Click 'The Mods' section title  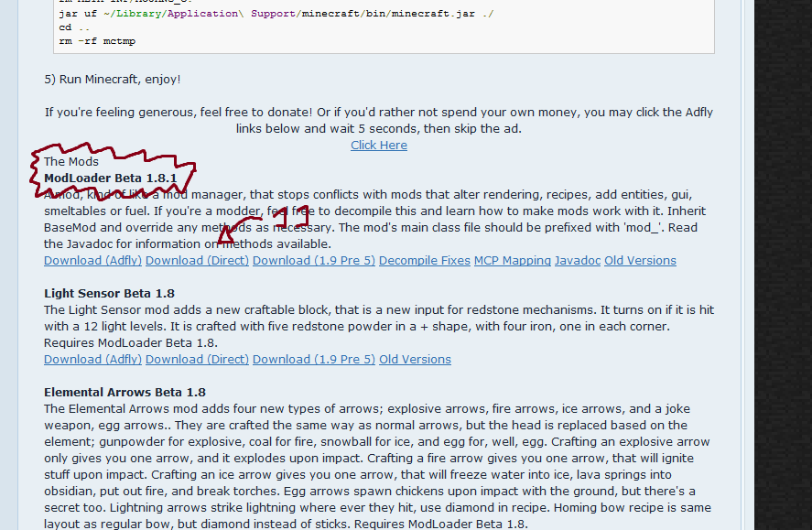(x=71, y=162)
